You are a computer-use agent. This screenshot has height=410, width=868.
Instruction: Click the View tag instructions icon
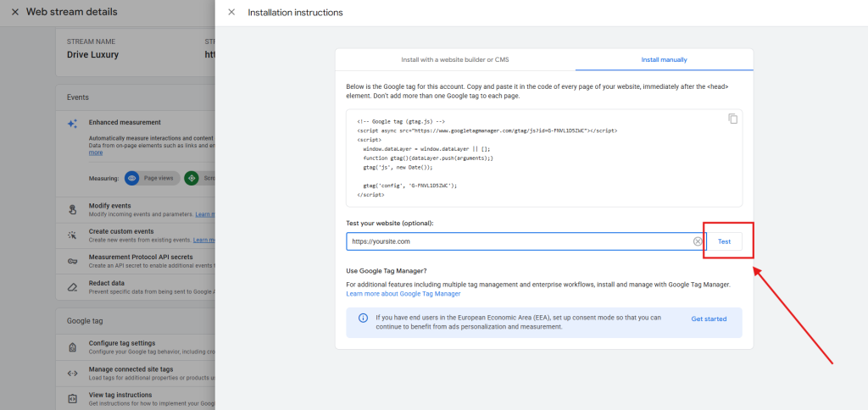click(x=73, y=398)
